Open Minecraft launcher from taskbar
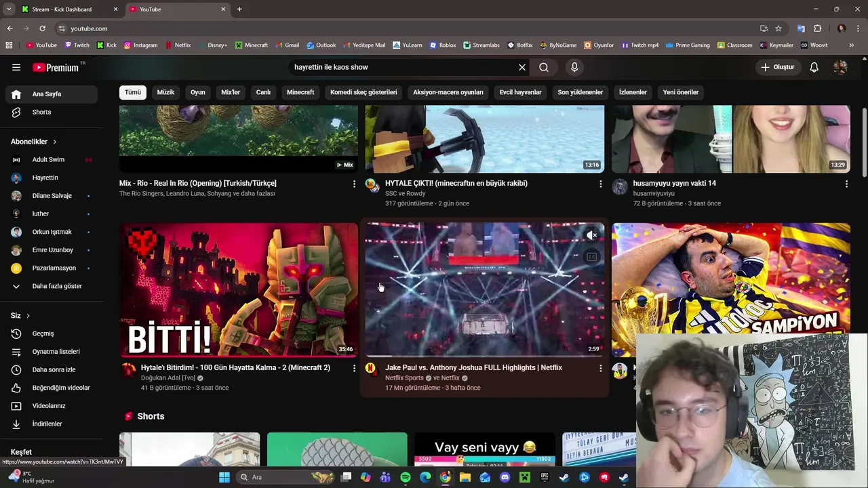868x488 pixels. (x=524, y=477)
